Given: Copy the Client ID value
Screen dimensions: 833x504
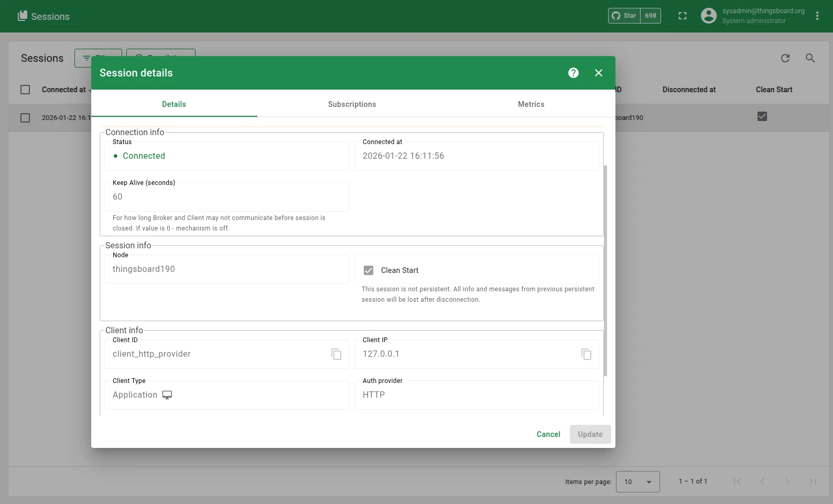Looking at the screenshot, I should click(337, 354).
